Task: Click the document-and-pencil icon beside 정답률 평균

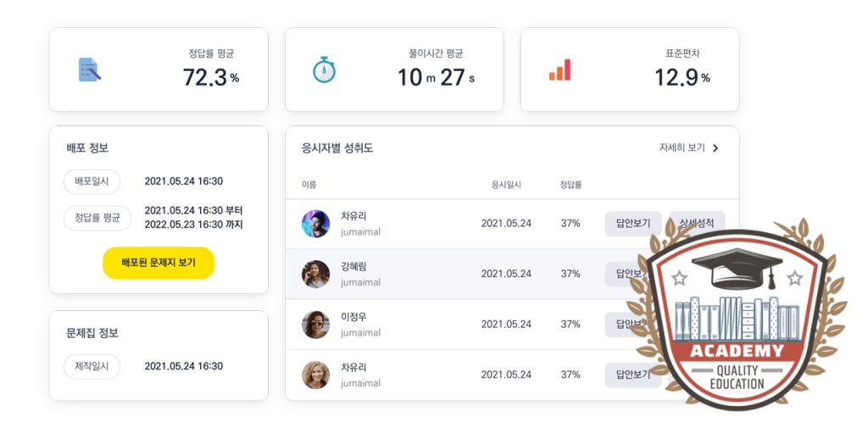Action: 90,69
